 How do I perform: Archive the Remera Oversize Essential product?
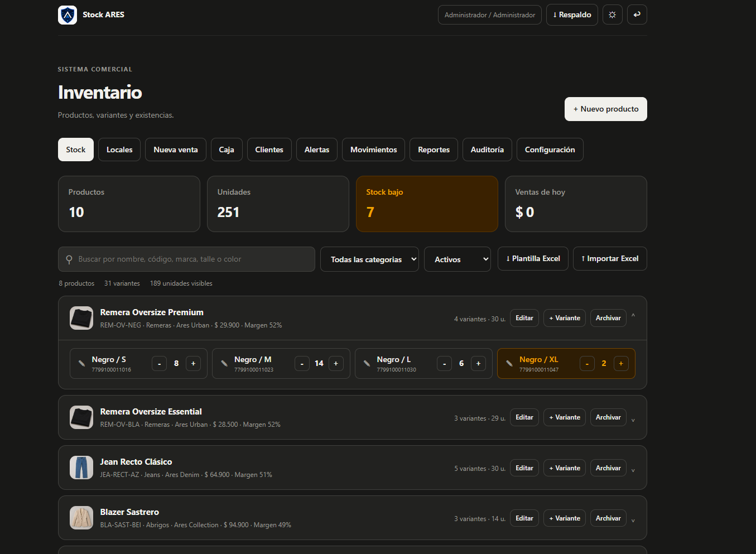pos(608,417)
